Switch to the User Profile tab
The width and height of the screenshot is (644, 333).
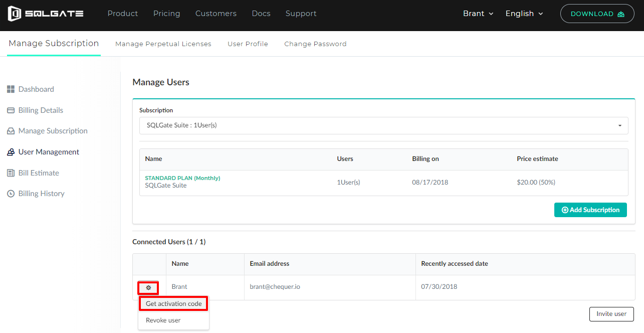click(x=248, y=44)
